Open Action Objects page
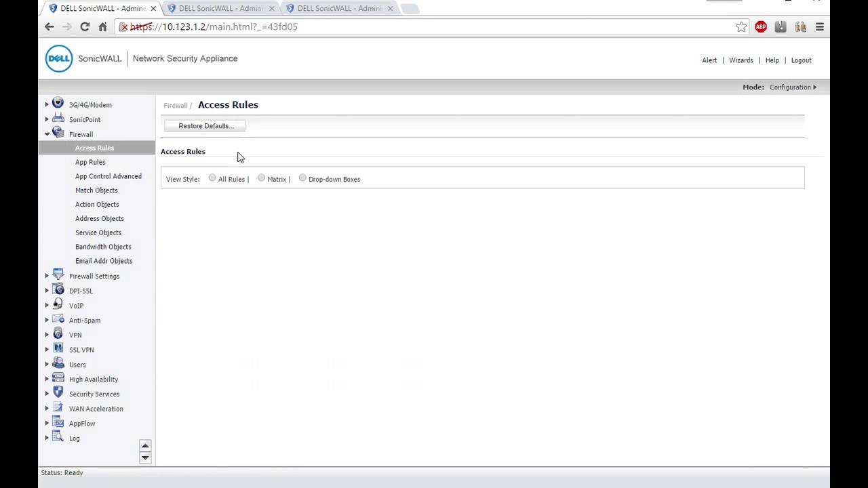The height and width of the screenshot is (488, 868). [x=97, y=205]
